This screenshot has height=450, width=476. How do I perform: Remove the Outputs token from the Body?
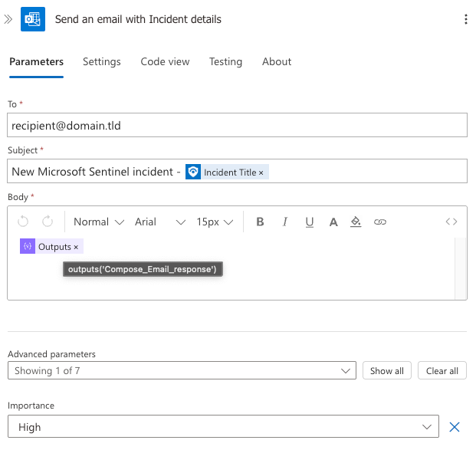(x=76, y=247)
